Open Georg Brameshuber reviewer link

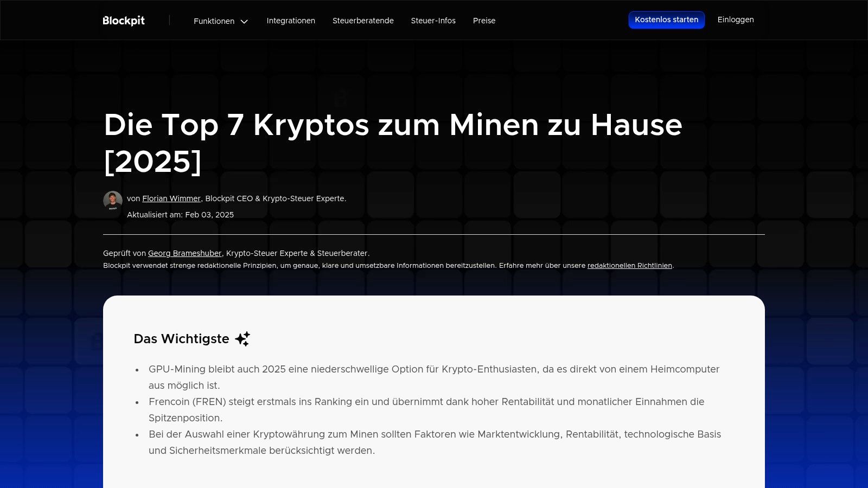[x=184, y=253]
